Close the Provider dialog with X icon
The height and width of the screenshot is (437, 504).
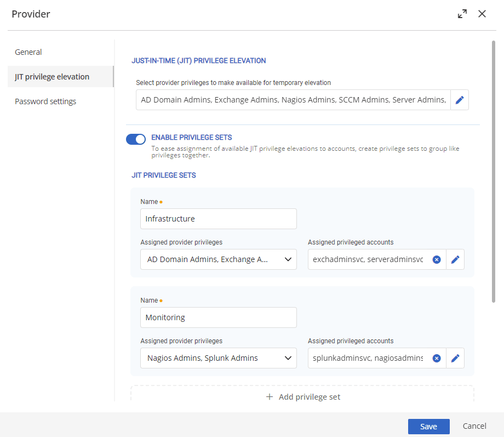coord(482,14)
